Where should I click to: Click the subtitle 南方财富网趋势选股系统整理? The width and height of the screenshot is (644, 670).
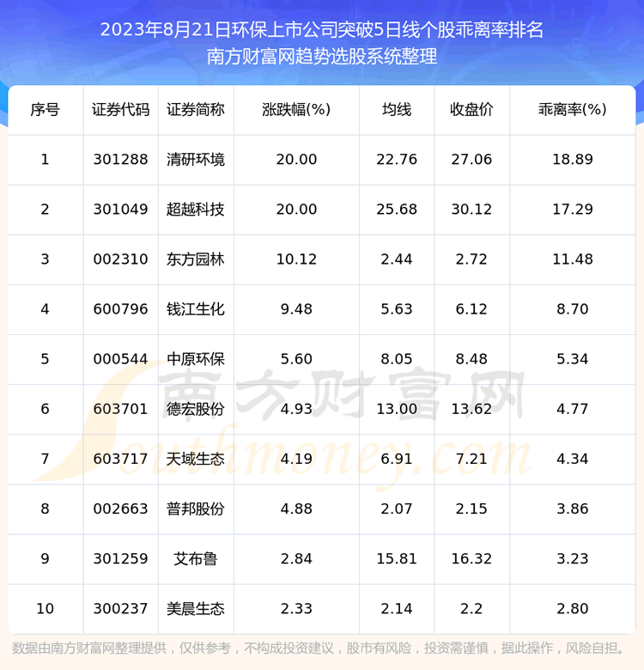pyautogui.click(x=322, y=56)
